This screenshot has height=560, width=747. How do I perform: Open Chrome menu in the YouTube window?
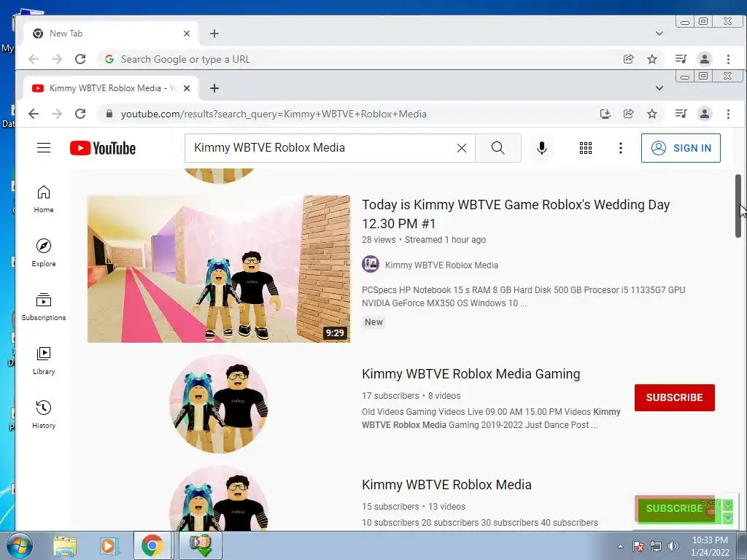(x=728, y=114)
